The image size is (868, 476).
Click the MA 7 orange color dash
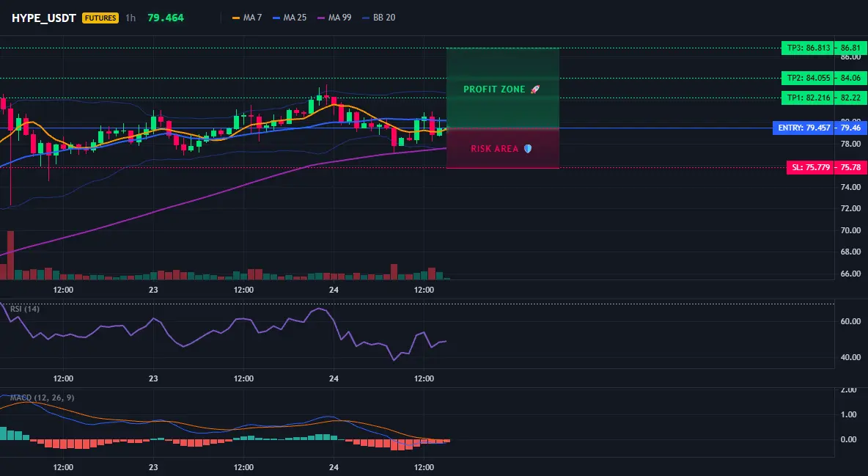pyautogui.click(x=236, y=18)
